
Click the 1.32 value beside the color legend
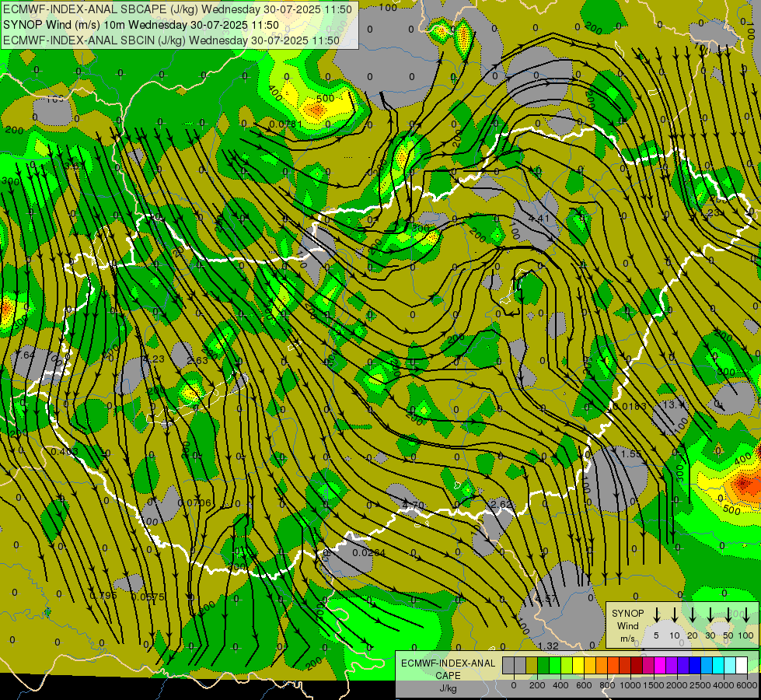coord(549,646)
